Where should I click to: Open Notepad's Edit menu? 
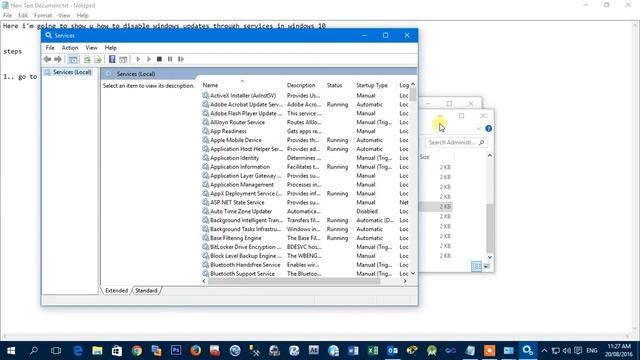tap(23, 15)
